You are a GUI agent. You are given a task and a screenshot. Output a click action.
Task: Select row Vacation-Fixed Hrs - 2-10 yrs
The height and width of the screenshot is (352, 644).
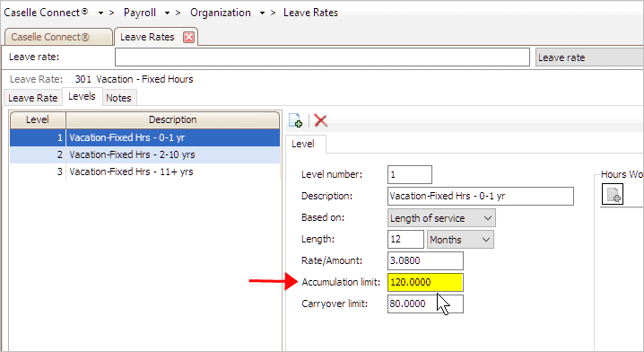pos(145,154)
